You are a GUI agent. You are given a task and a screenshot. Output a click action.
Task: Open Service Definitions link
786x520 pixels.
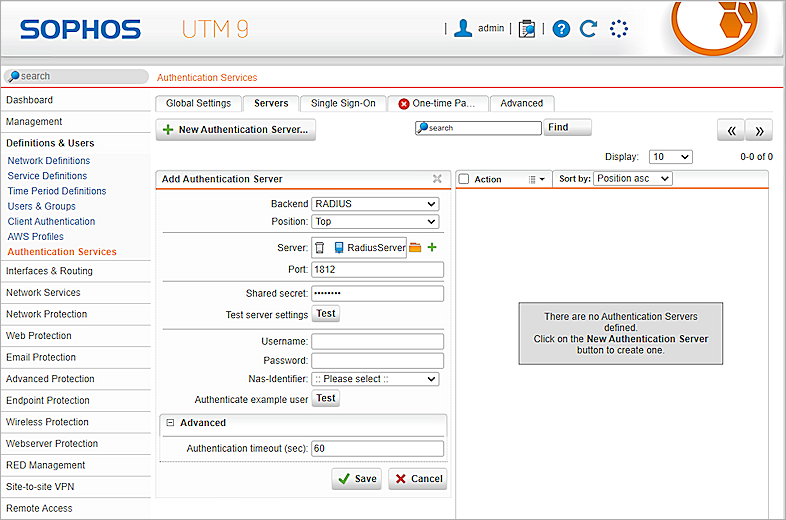coord(47,176)
